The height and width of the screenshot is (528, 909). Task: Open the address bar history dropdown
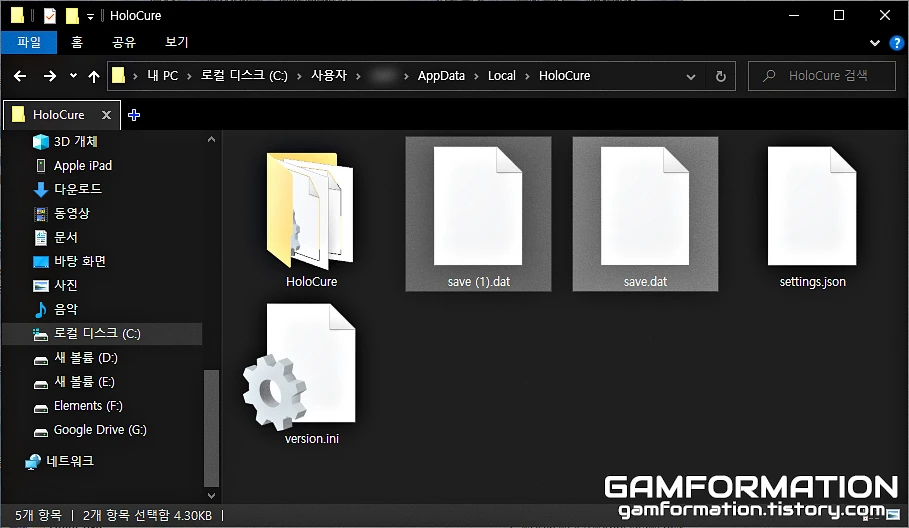point(690,77)
